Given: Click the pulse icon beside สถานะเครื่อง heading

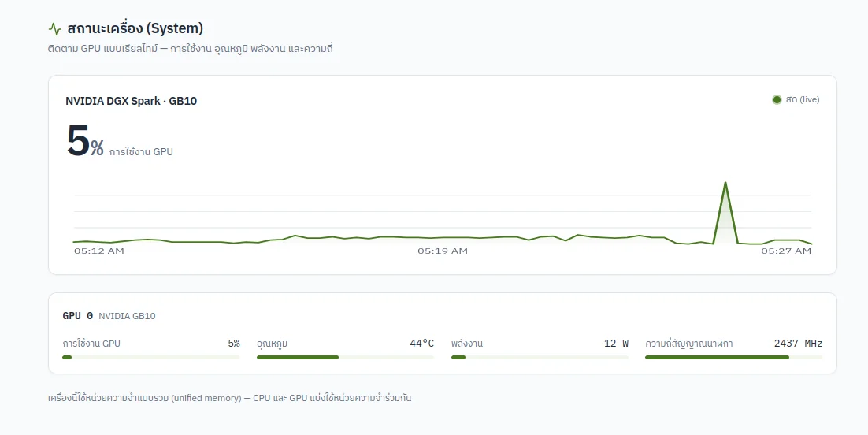Looking at the screenshot, I should pyautogui.click(x=55, y=28).
